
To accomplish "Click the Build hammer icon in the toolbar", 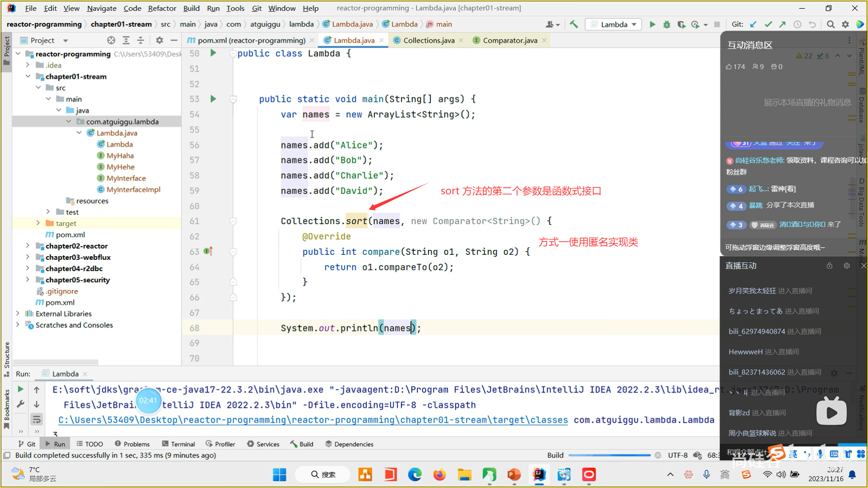I will point(574,24).
